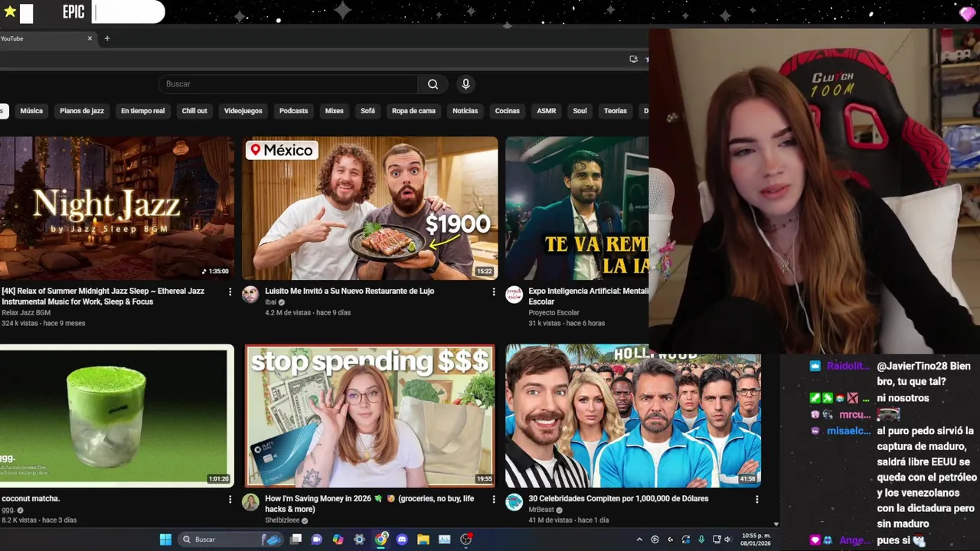The height and width of the screenshot is (551, 980).
Task: Select the Pianos de jazz filter chip
Action: point(82,111)
